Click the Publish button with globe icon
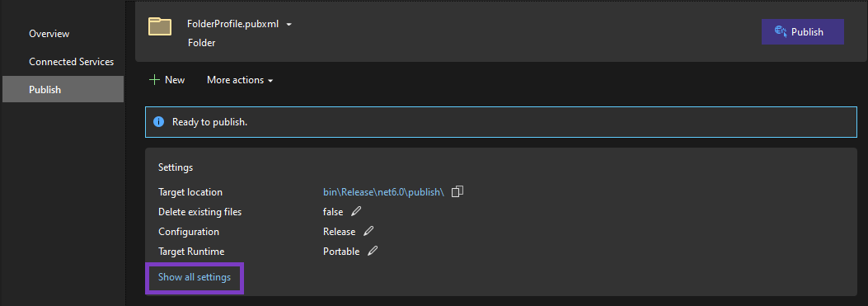 [802, 32]
